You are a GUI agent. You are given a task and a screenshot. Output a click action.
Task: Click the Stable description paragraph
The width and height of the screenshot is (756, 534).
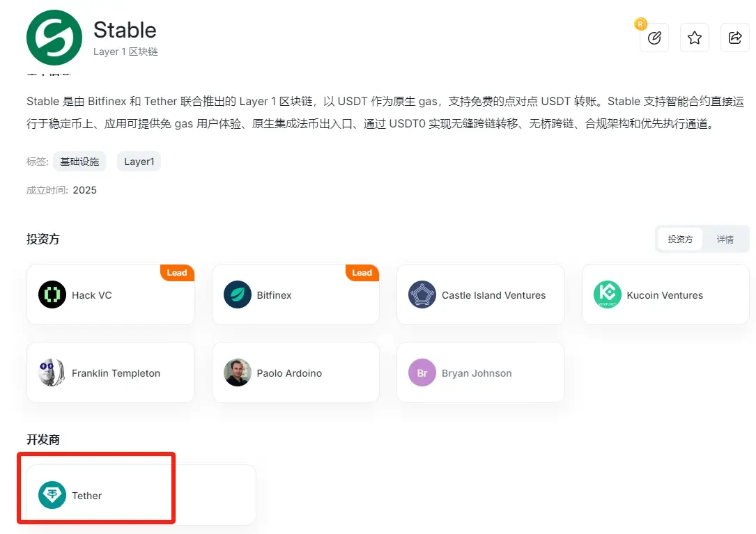[385, 112]
